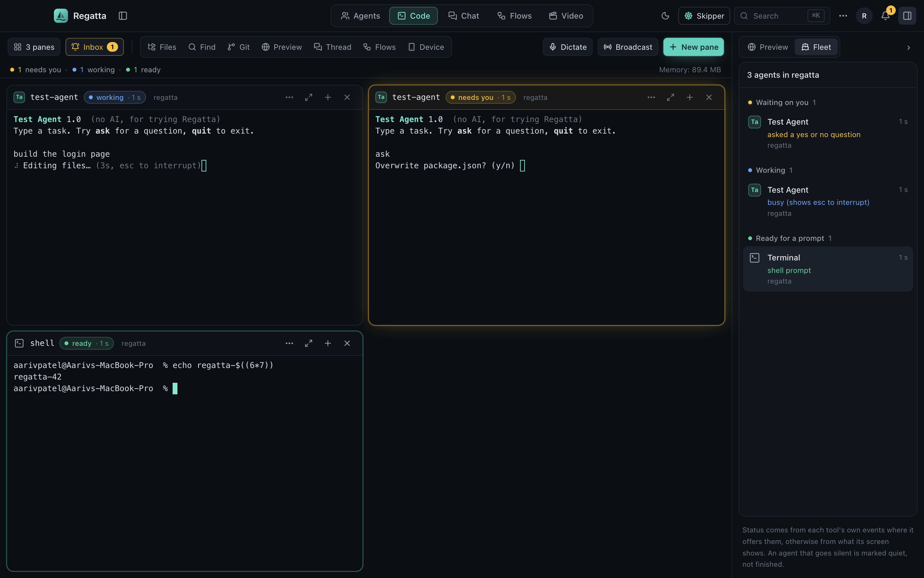This screenshot has width=924, height=578.
Task: Open the shell pane three-dots menu
Action: coord(289,343)
